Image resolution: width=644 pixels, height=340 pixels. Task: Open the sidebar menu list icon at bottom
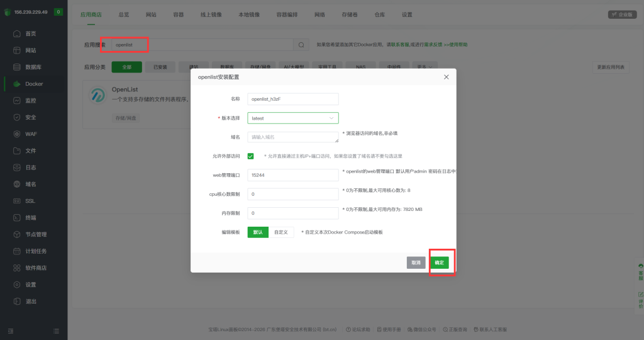point(56,331)
